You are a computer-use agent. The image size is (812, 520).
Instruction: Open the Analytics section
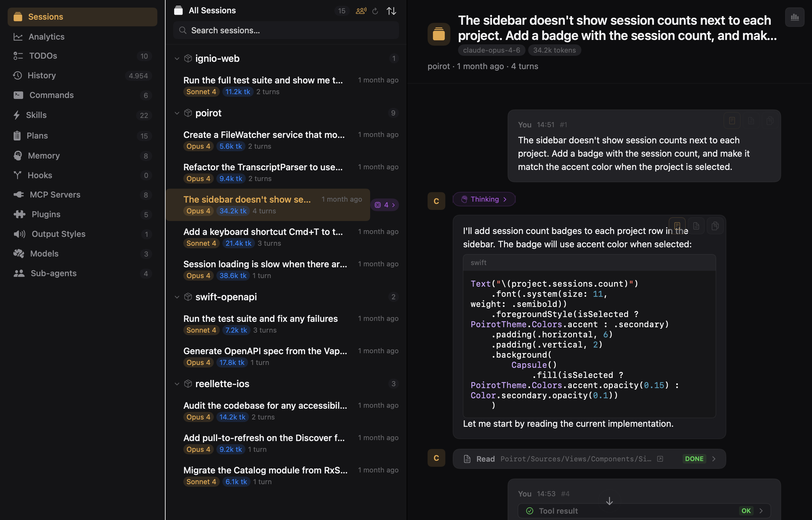(x=46, y=36)
